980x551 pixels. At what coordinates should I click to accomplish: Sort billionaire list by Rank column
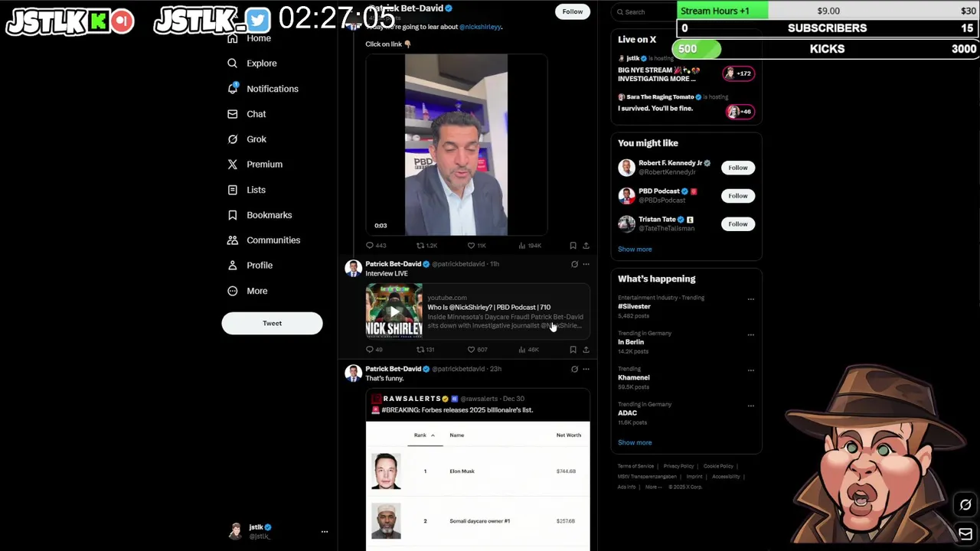point(424,435)
